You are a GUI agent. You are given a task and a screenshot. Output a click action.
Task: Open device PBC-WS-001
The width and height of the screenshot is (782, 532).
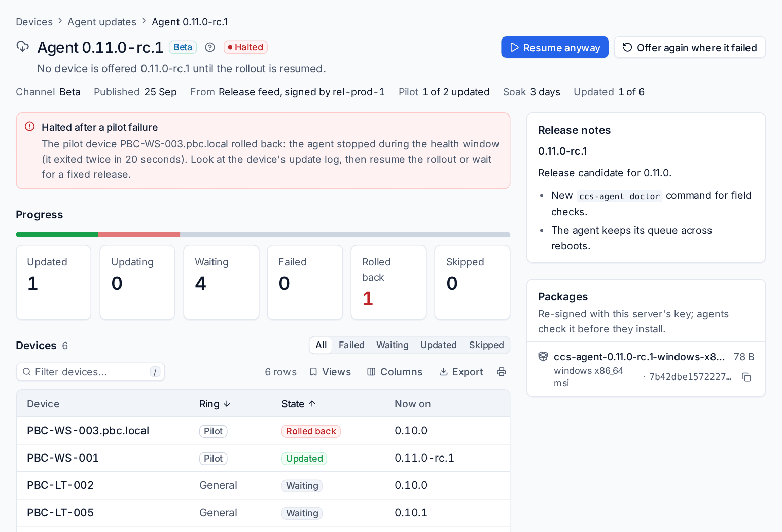pyautogui.click(x=63, y=458)
